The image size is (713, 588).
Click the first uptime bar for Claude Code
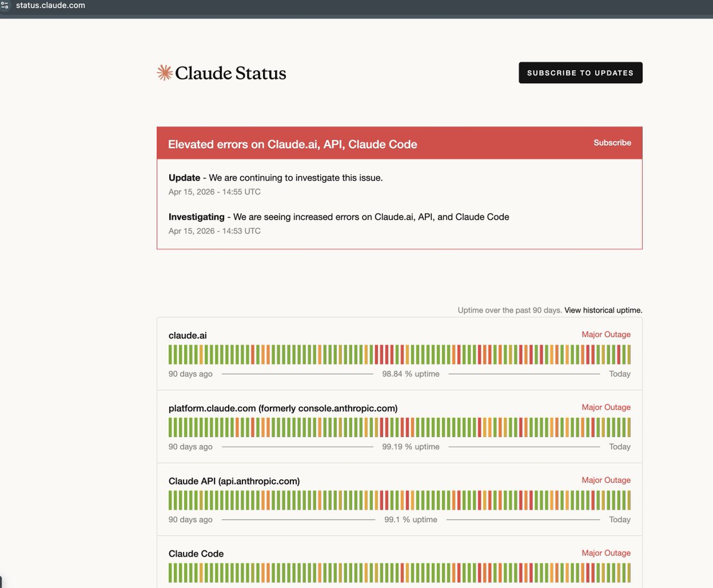(171, 573)
